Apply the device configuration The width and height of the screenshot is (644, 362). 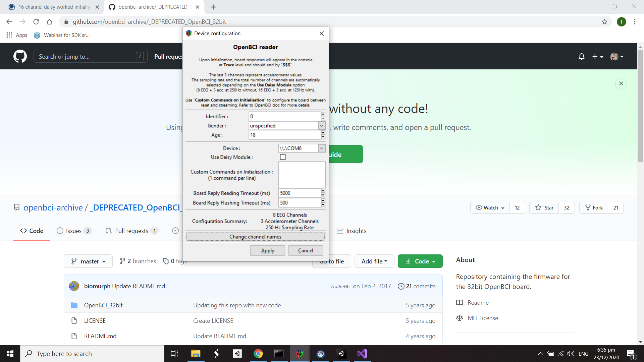pyautogui.click(x=268, y=250)
